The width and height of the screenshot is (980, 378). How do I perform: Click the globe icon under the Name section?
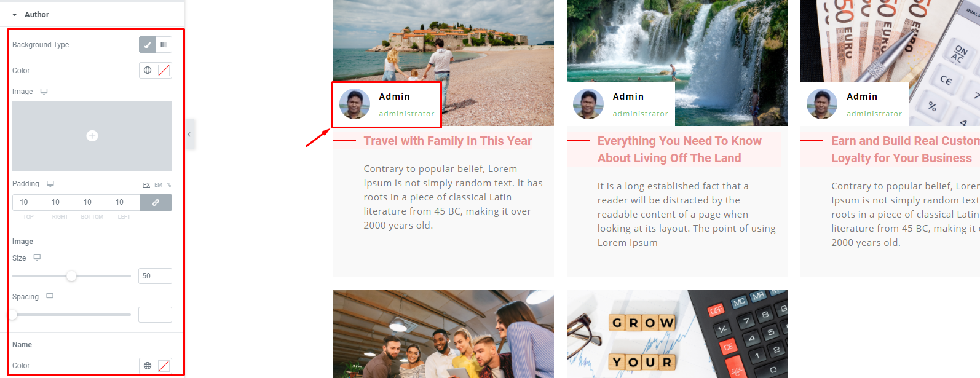click(148, 365)
